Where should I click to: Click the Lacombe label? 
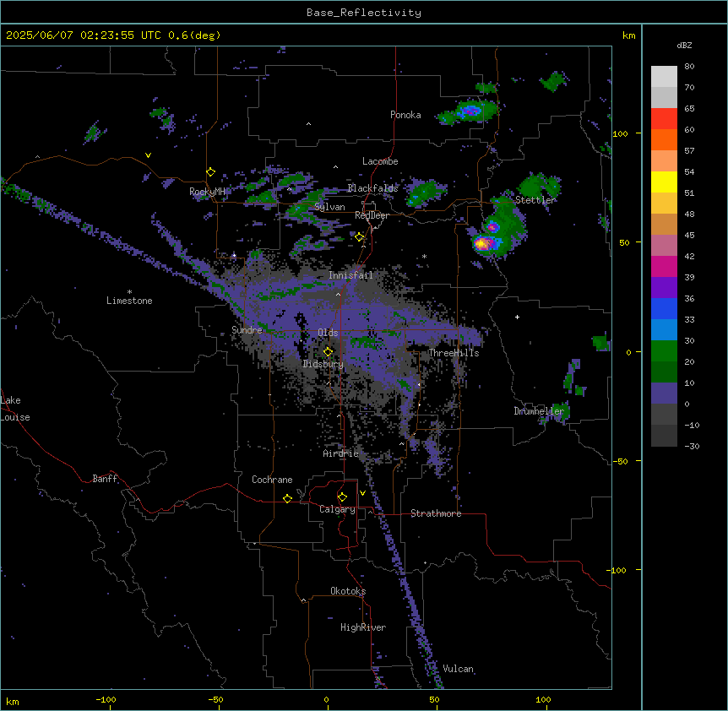tap(380, 161)
